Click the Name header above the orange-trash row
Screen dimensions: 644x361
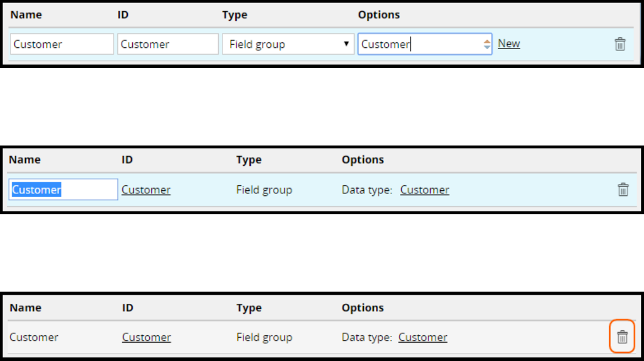25,308
